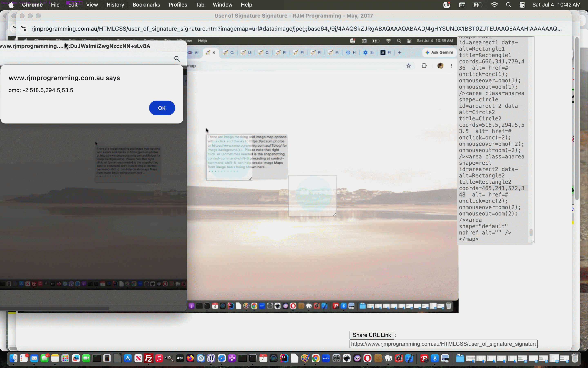
Task: Open Zoom from the Dock
Action: click(326, 358)
